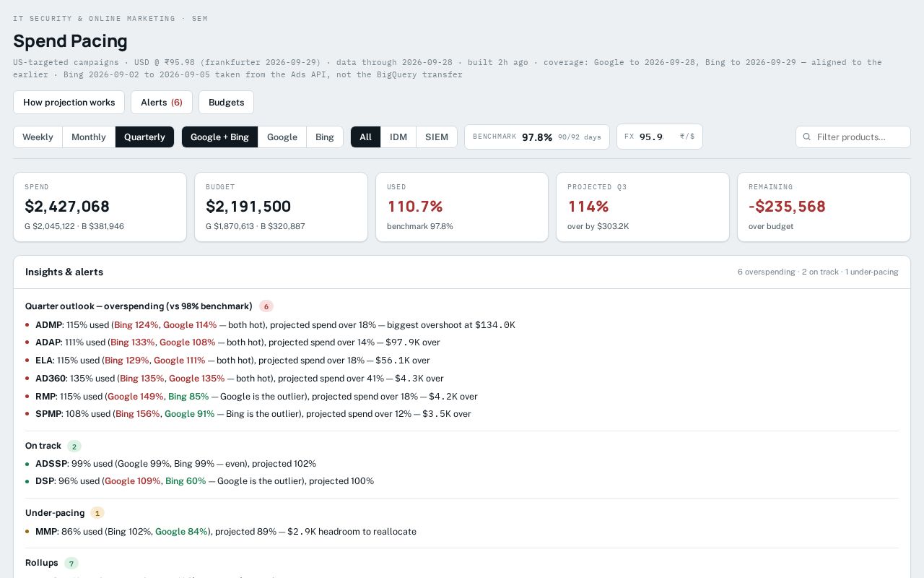
Task: Select the ADAP alert row
Action: point(462,342)
